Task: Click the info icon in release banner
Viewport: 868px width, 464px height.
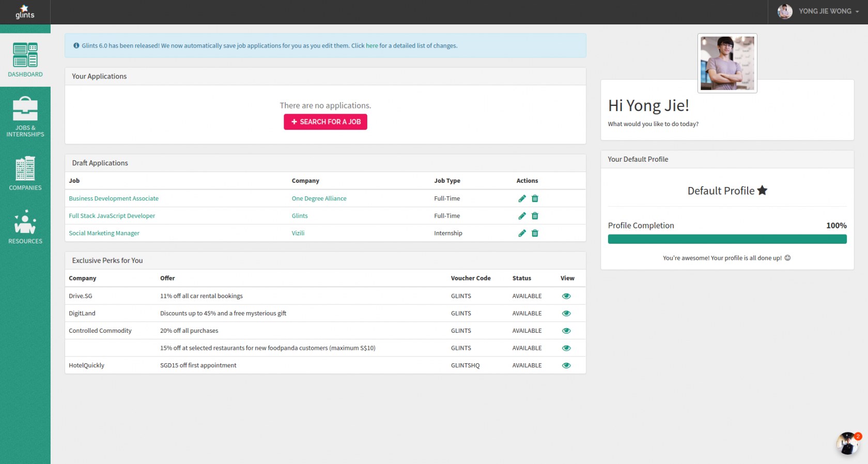Action: pos(76,45)
